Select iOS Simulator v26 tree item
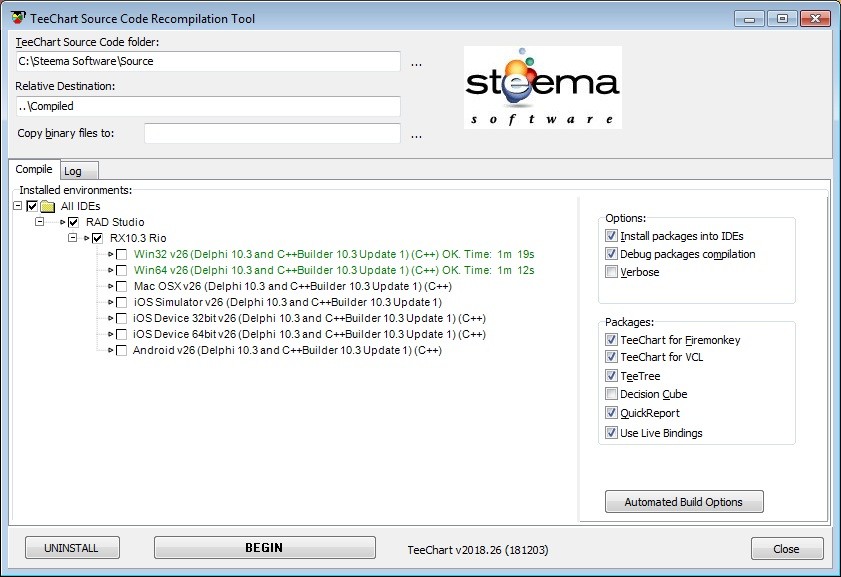Screen dimensions: 841x577 [288, 302]
